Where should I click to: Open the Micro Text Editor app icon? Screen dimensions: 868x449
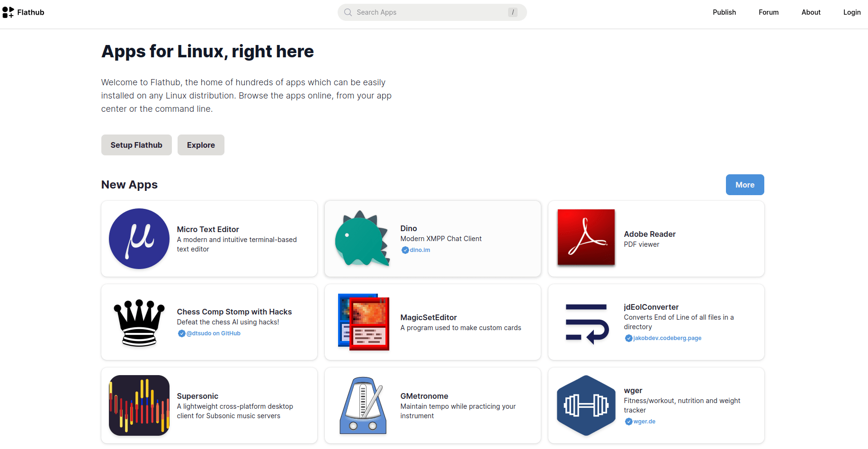139,239
